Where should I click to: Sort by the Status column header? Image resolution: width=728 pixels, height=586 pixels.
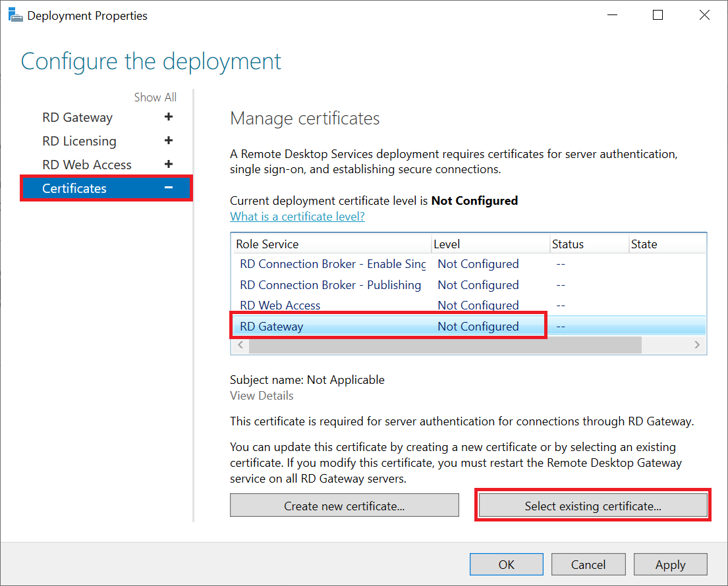point(589,244)
